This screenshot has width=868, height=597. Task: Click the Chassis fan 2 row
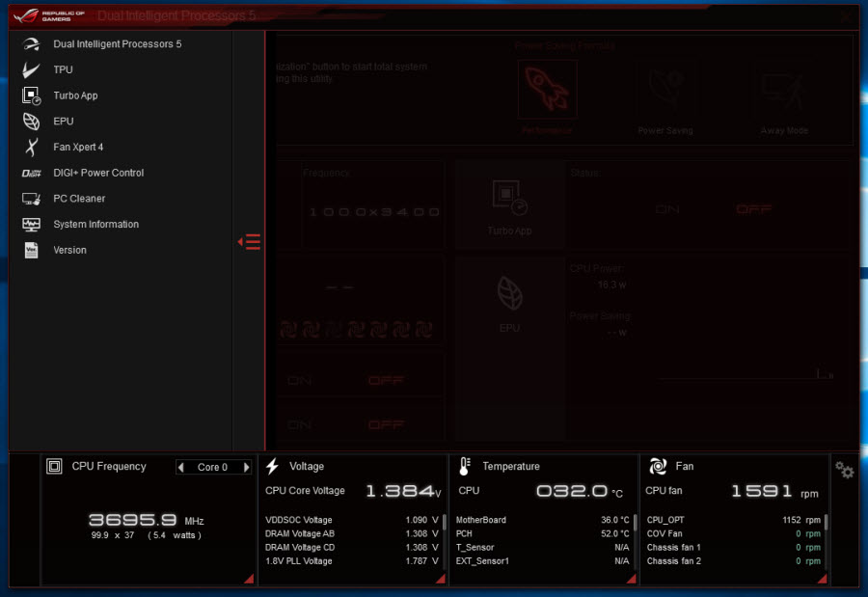click(x=734, y=561)
